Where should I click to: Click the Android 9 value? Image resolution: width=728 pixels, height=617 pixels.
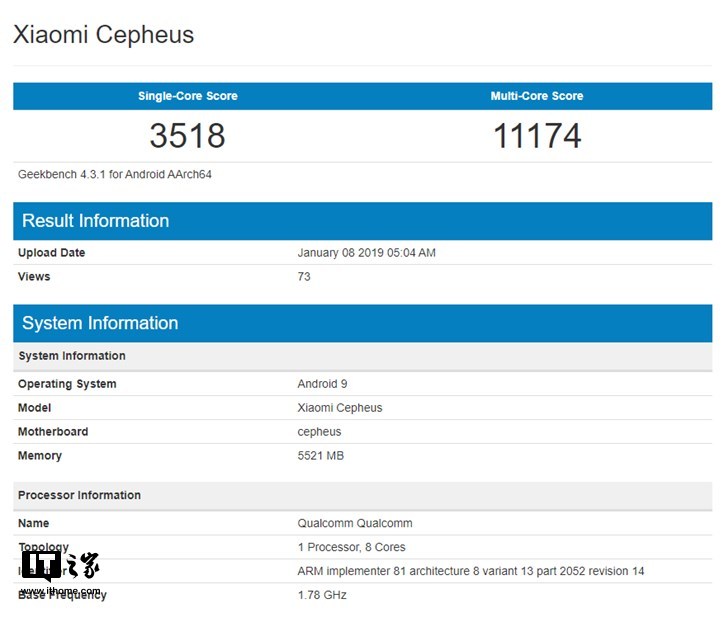tap(323, 384)
